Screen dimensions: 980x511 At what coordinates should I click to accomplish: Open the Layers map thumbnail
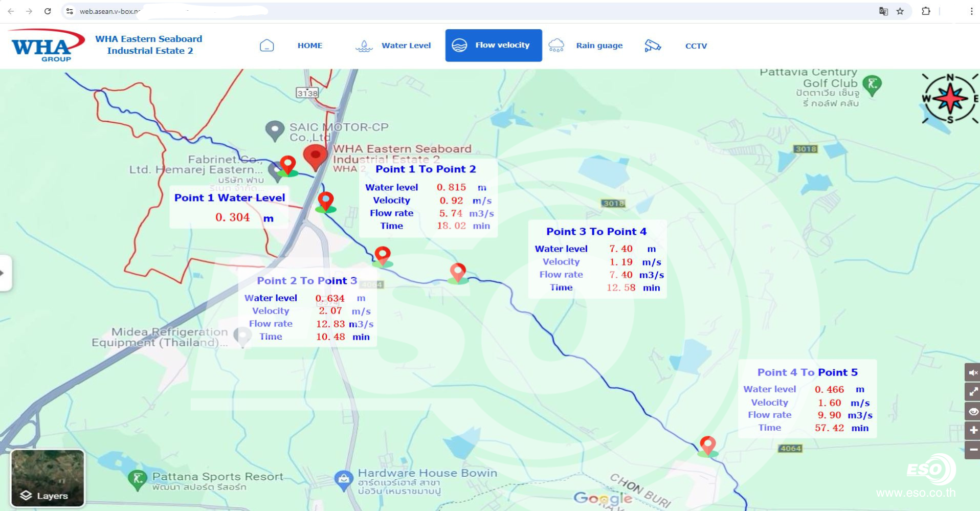[x=48, y=478]
